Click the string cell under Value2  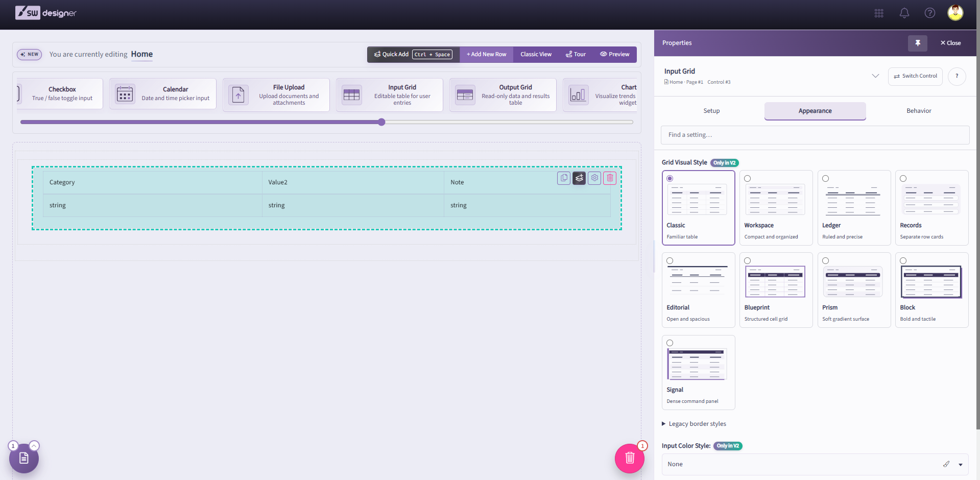coord(353,205)
